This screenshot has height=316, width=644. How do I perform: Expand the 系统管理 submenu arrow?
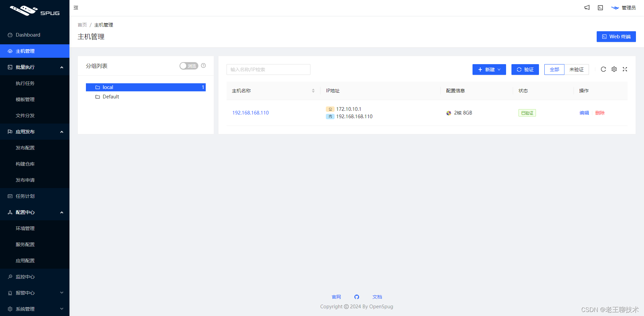(62, 309)
